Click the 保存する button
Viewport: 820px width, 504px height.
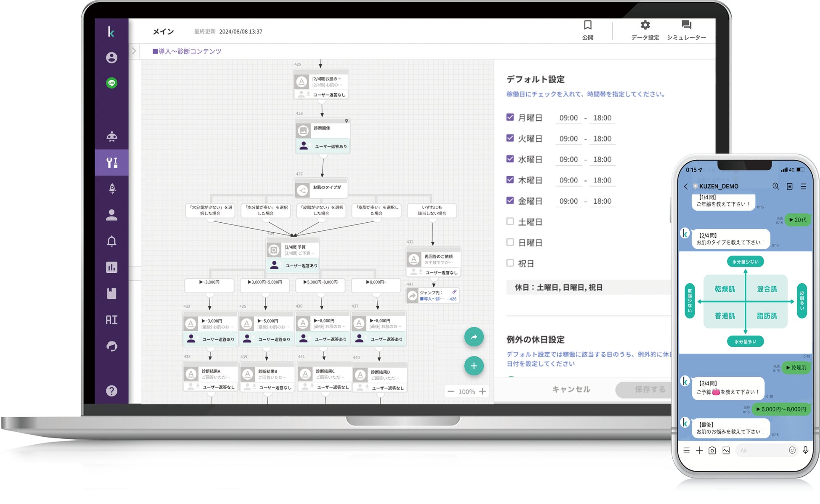point(649,389)
